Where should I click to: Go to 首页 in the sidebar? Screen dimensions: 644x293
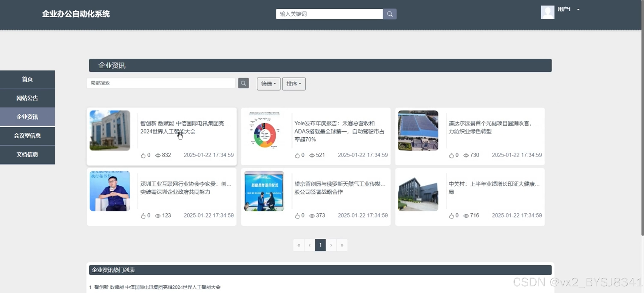[x=27, y=79]
